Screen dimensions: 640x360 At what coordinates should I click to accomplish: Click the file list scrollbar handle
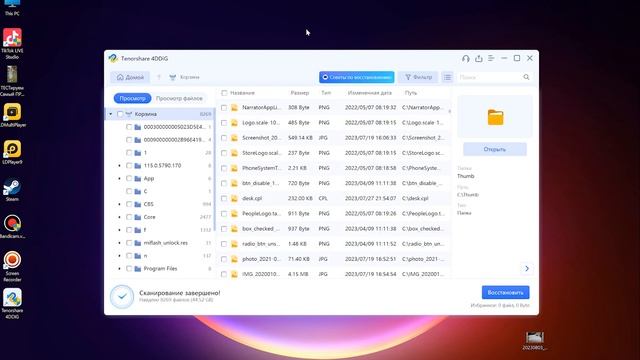coord(449,111)
